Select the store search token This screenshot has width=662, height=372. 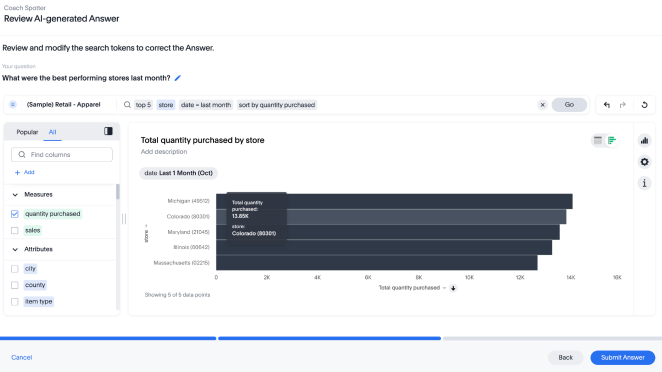[166, 105]
